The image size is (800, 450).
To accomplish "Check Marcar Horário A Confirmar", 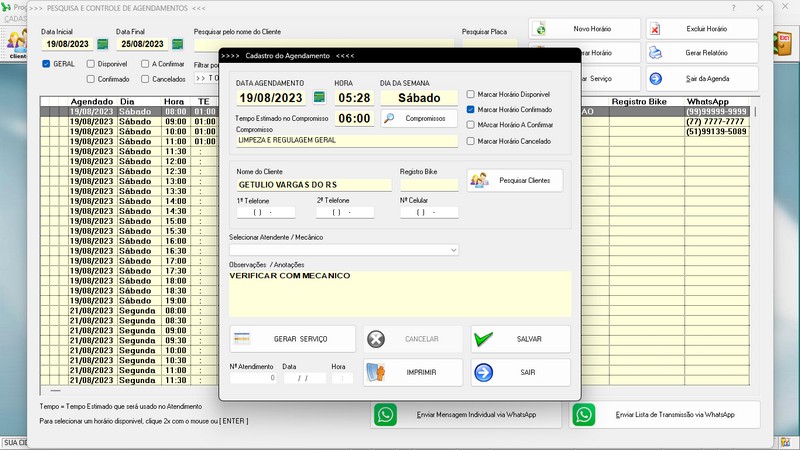I will pos(470,124).
